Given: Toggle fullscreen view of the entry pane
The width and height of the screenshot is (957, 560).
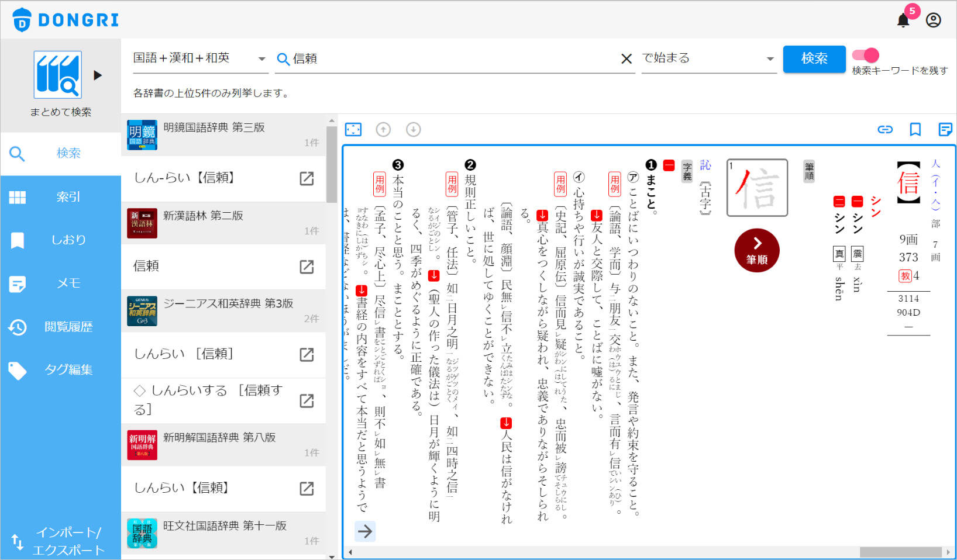Looking at the screenshot, I should click(353, 129).
